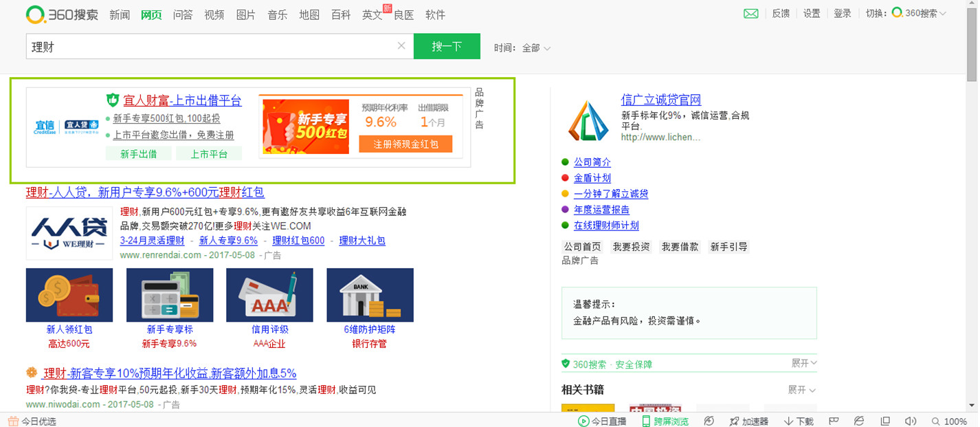980x427 pixels.
Task: Open the 加速器 rocket tool
Action: [748, 421]
